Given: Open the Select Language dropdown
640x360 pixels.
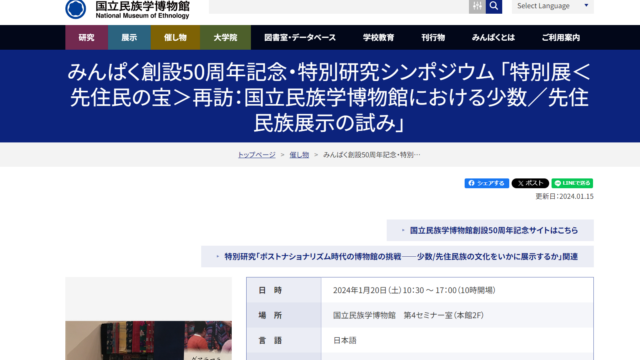Looking at the screenshot, I should tap(553, 6).
